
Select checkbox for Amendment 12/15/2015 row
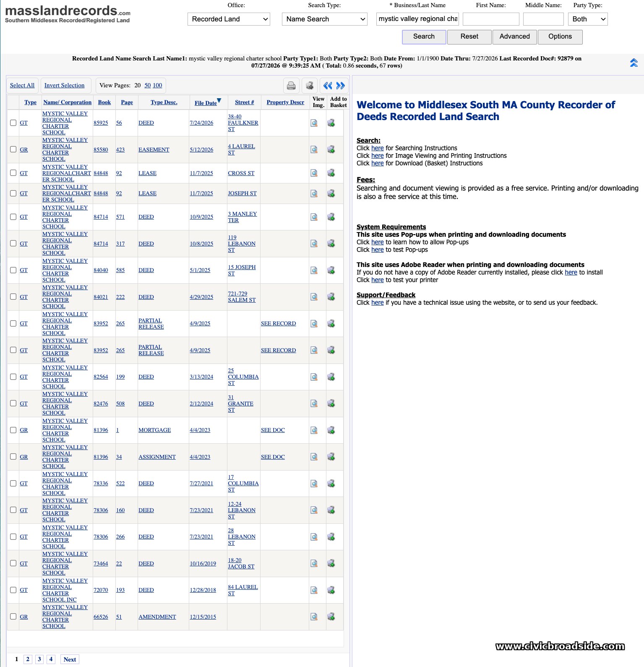pos(13,616)
